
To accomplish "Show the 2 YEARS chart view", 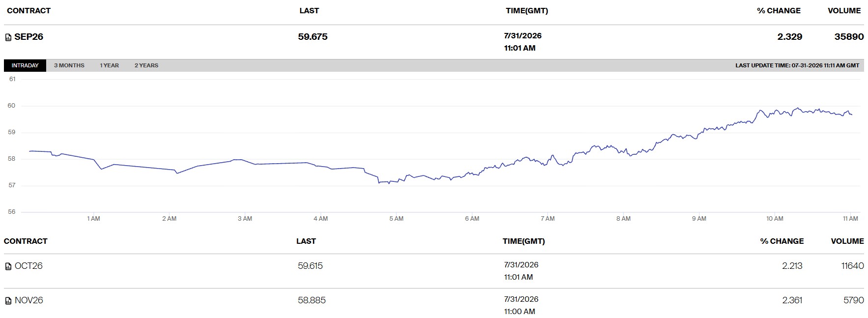I will (146, 65).
